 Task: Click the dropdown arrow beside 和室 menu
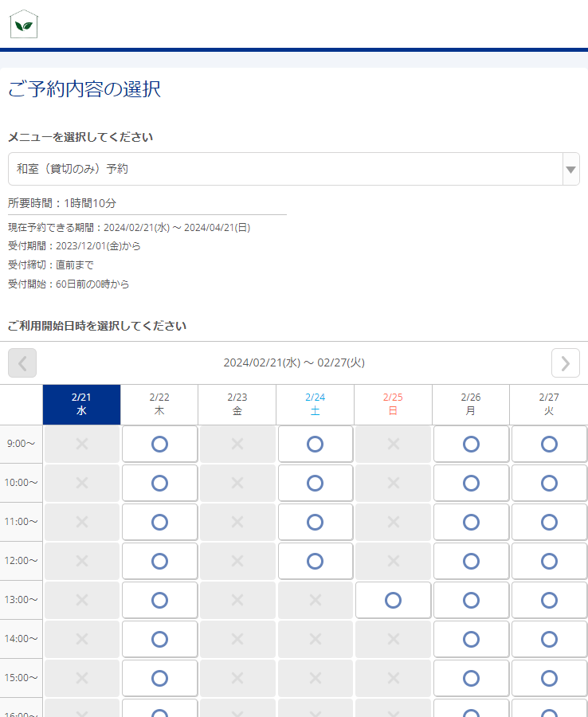(x=570, y=170)
